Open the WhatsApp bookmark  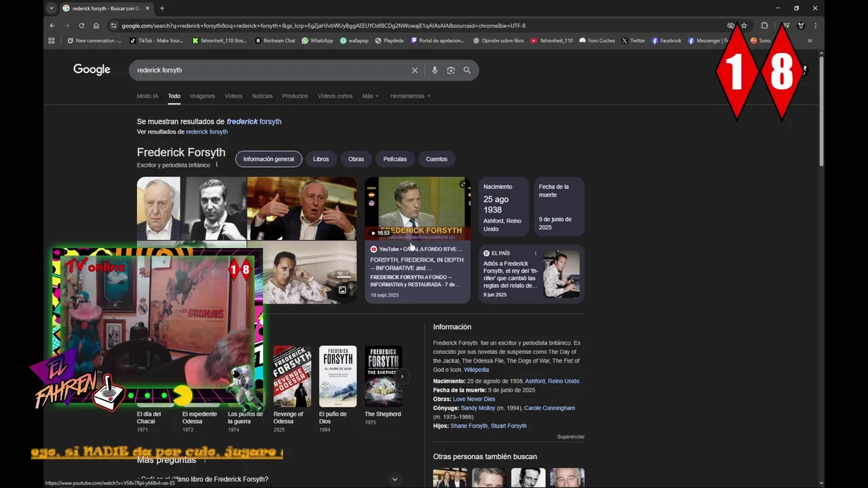tap(317, 41)
